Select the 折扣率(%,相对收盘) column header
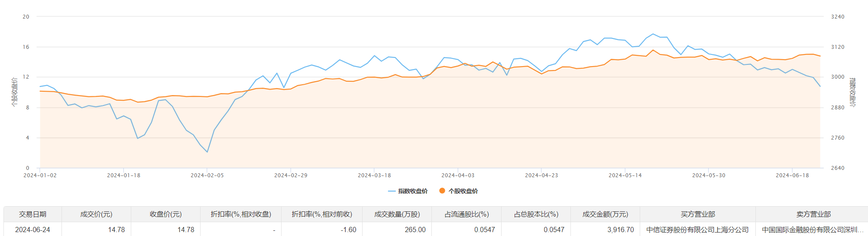868x236 pixels. click(241, 214)
